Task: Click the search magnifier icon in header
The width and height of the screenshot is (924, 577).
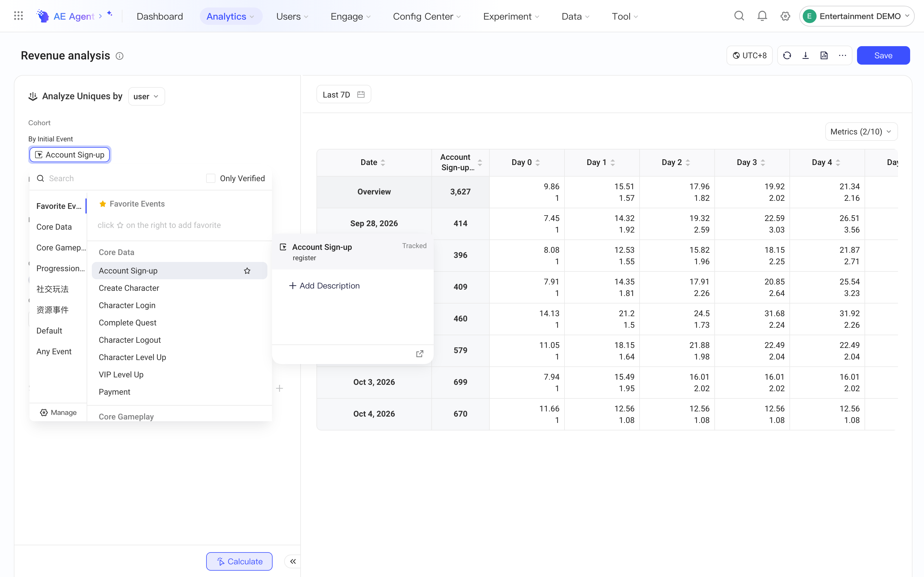Action: 739,16
